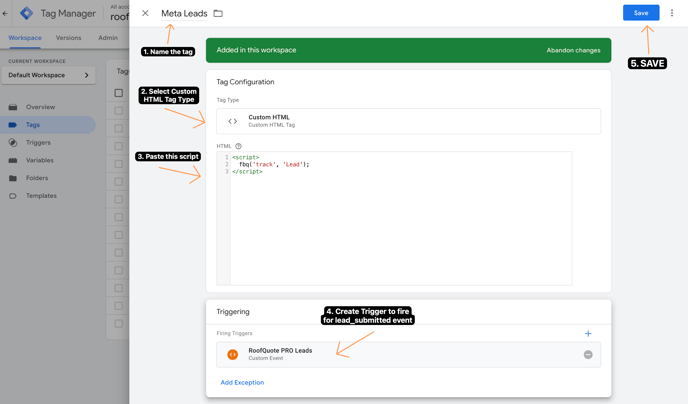688x404 pixels.
Task: Click the Variables sidebar icon
Action: click(x=13, y=160)
